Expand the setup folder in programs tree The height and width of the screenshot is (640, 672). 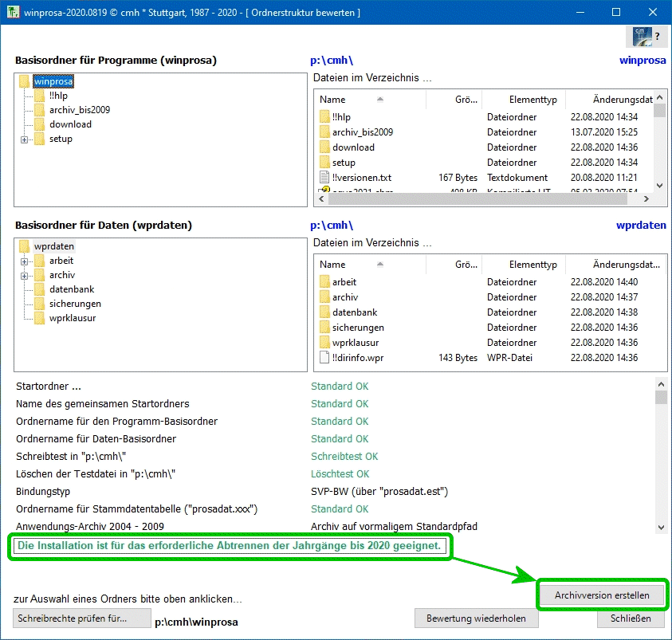pyautogui.click(x=24, y=139)
